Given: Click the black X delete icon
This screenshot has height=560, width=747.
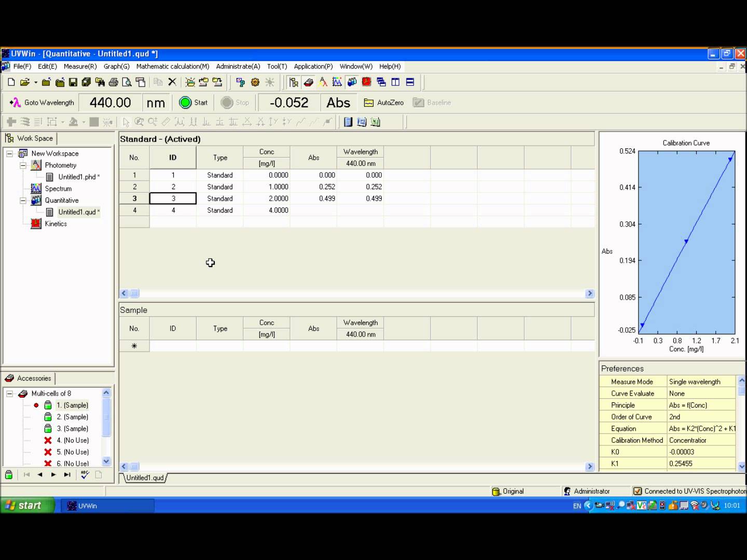Looking at the screenshot, I should (x=172, y=82).
